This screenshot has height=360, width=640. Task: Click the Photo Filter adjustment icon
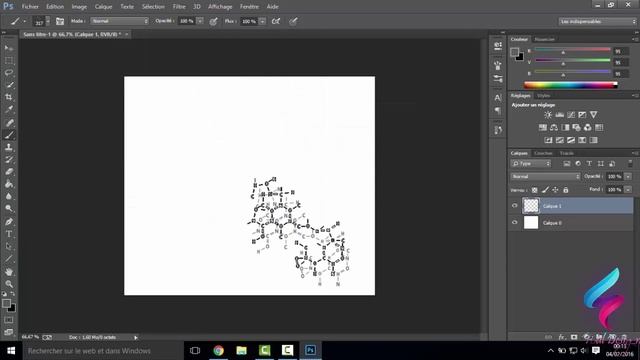point(576,128)
